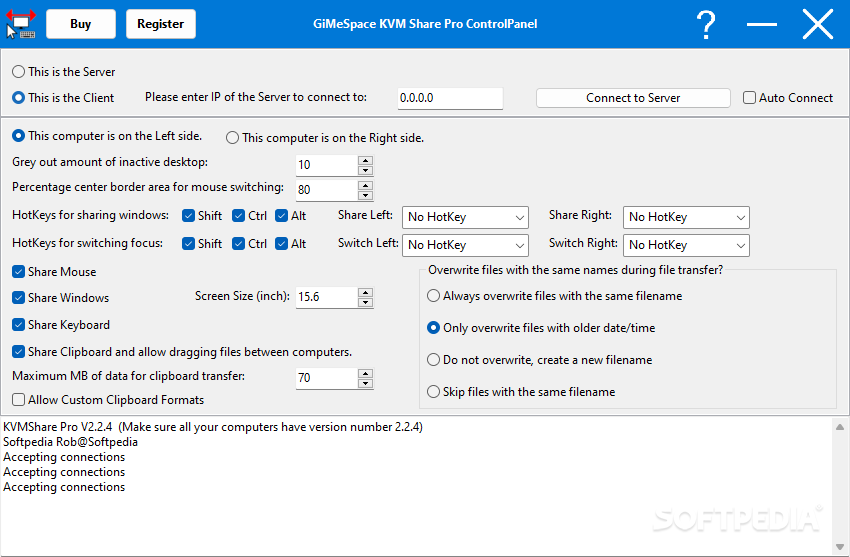Image resolution: width=850 pixels, height=557 pixels.
Task: Click the maximum clipboard MB field
Action: (327, 378)
